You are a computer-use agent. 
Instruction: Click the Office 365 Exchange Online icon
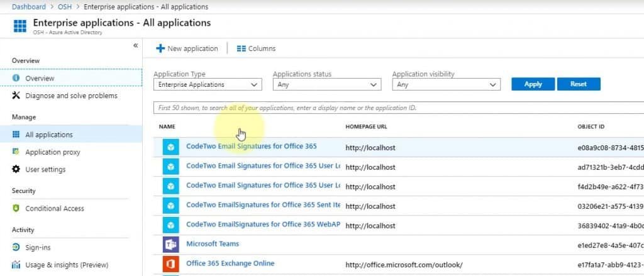(x=171, y=264)
